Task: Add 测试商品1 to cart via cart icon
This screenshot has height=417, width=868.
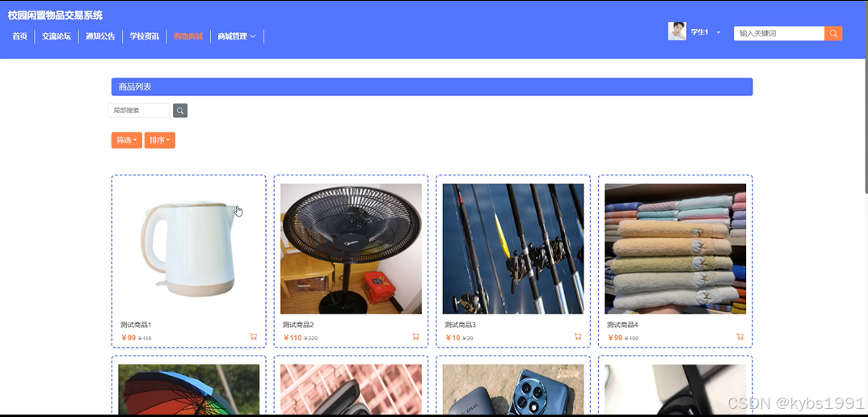Action: pos(254,336)
